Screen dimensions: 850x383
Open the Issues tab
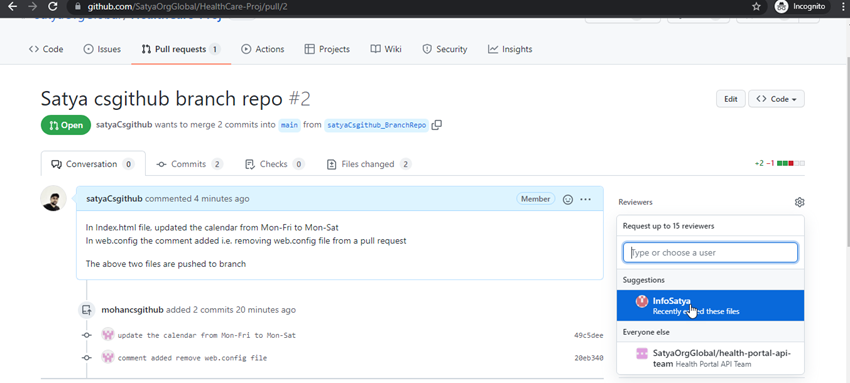pyautogui.click(x=102, y=49)
